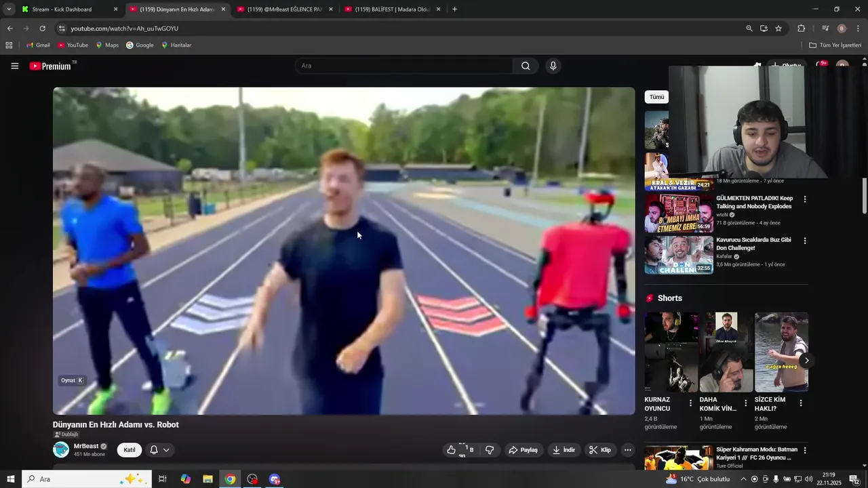868x488 pixels.
Task: Go to YouTube Premium home logo
Action: (x=52, y=66)
